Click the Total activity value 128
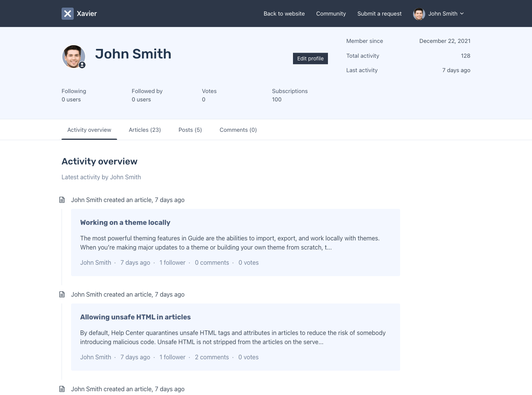 click(465, 56)
